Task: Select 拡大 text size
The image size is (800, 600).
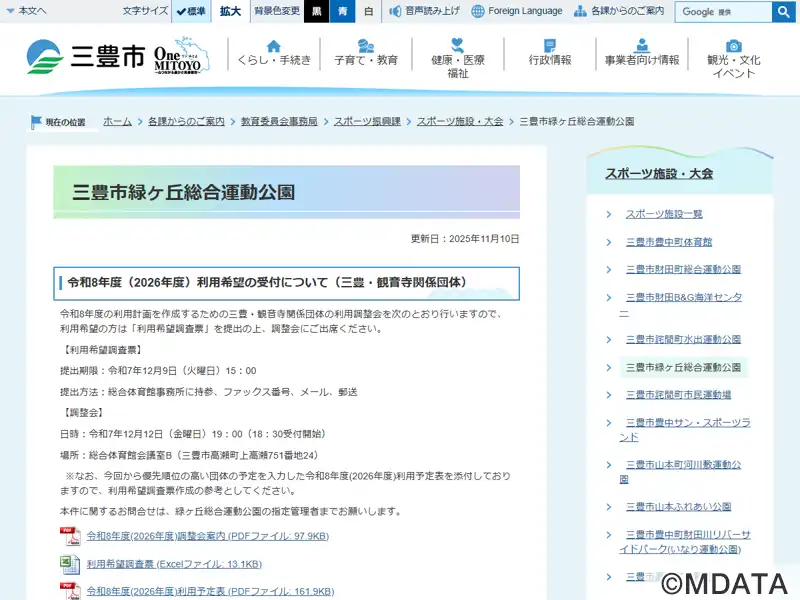Action: pos(230,11)
